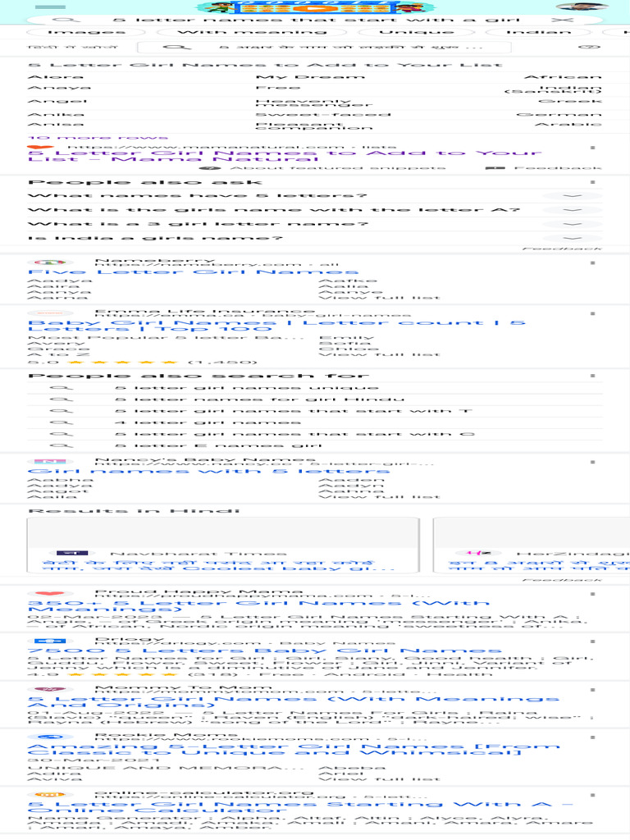Open Mommy To Mom result options menu
This screenshot has height=840, width=630.
tap(592, 689)
